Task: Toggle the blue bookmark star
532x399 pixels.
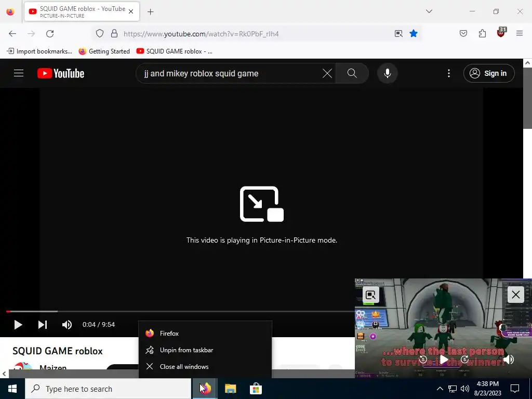Action: pos(413,33)
